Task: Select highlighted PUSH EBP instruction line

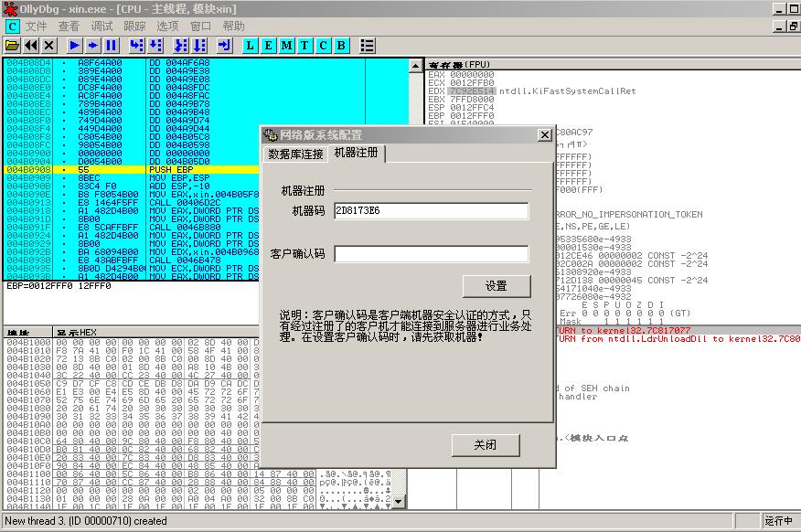Action: (132, 169)
